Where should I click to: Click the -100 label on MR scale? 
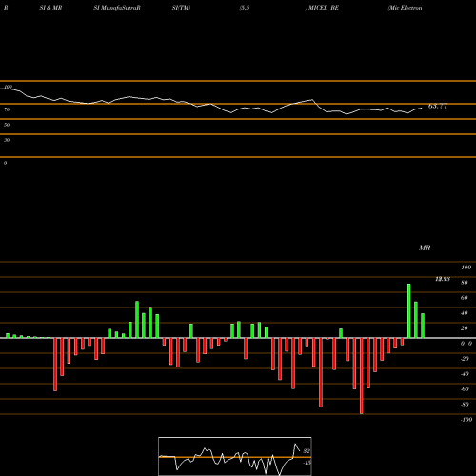point(466,420)
